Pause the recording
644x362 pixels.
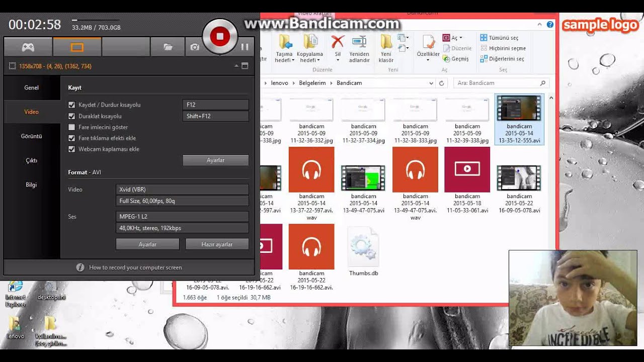tap(245, 47)
